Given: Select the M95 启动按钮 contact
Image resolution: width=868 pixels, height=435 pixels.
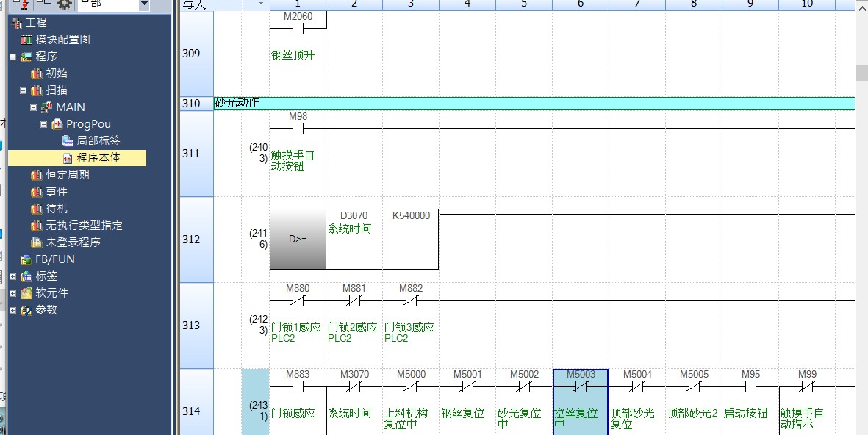Looking at the screenshot, I should coord(750,386).
